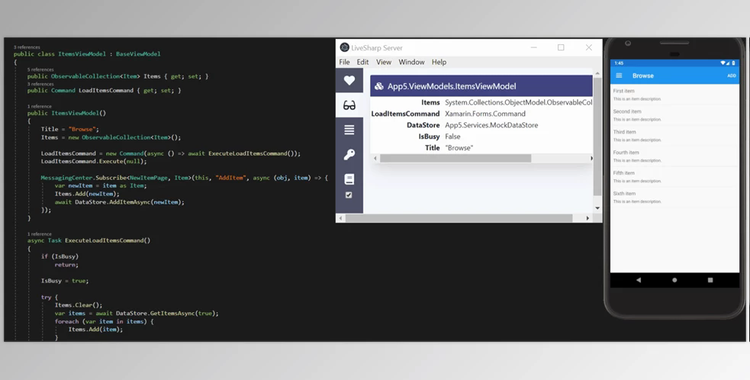This screenshot has height=380, width=750.
Task: Open the View menu in LiveSharp Server
Action: pyautogui.click(x=384, y=62)
